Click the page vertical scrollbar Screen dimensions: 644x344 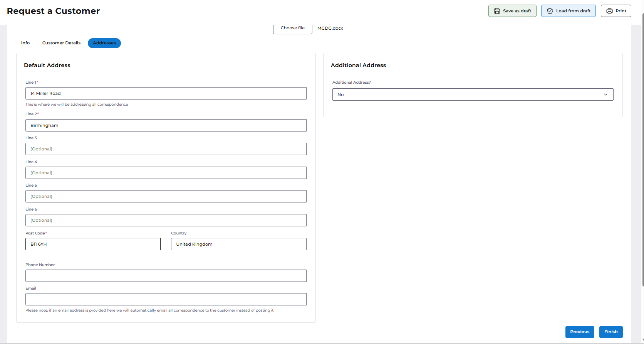pyautogui.click(x=643, y=150)
